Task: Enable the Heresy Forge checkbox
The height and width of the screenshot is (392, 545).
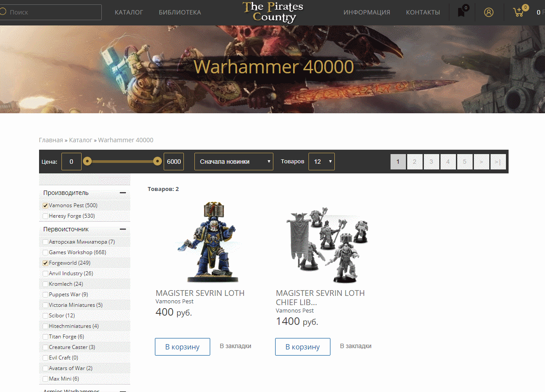Action: click(45, 216)
